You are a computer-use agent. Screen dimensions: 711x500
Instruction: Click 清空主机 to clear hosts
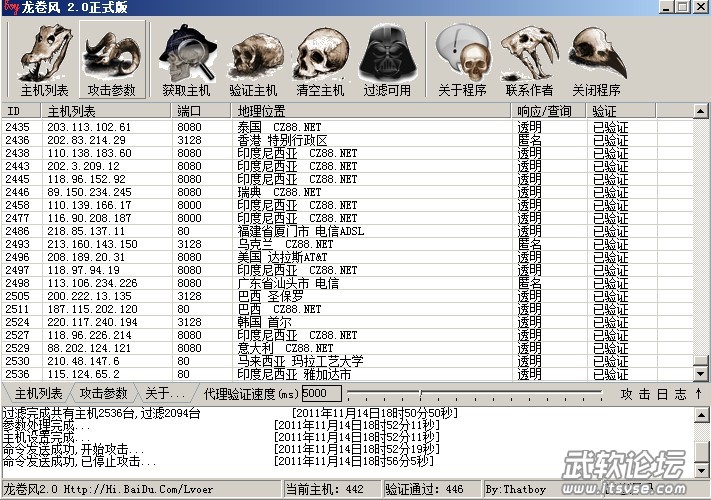pos(320,58)
